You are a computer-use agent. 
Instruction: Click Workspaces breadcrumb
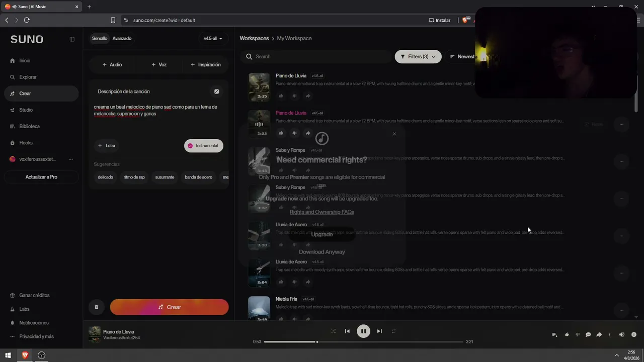click(254, 39)
